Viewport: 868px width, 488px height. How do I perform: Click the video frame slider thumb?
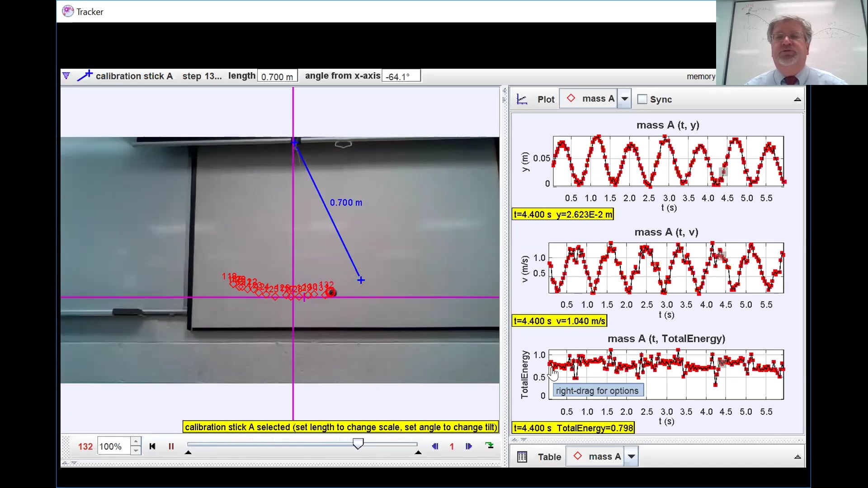[x=358, y=444]
